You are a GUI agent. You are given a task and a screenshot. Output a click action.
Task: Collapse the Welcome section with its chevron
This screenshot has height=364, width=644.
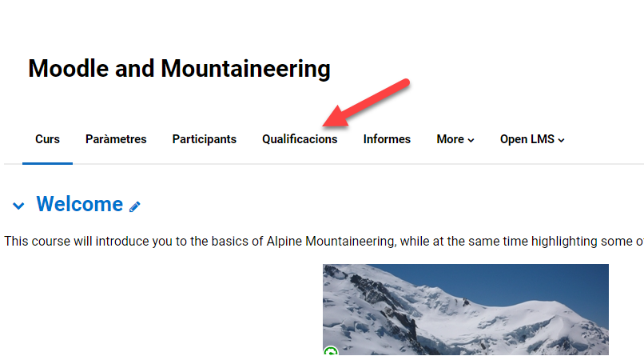pyautogui.click(x=18, y=206)
